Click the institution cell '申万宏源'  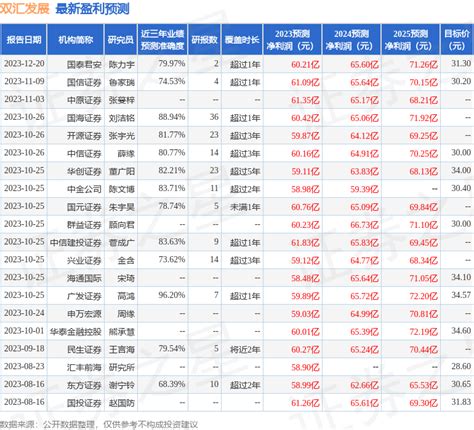click(x=84, y=314)
